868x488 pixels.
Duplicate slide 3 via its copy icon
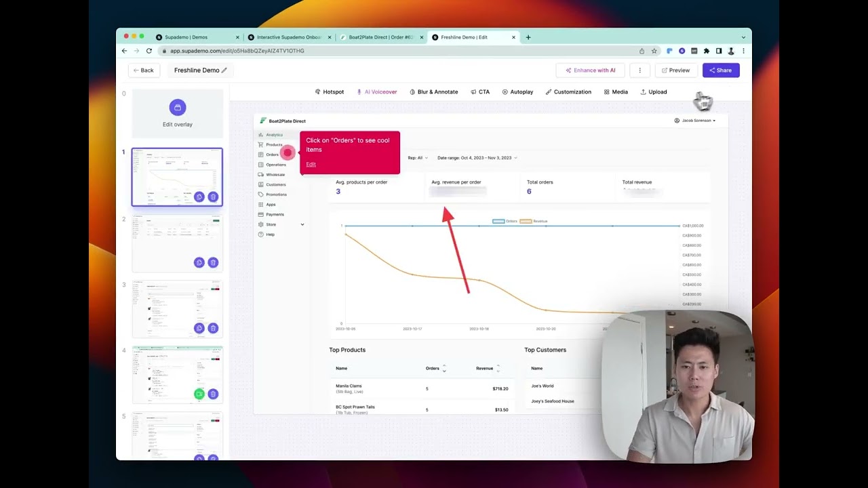coord(199,328)
